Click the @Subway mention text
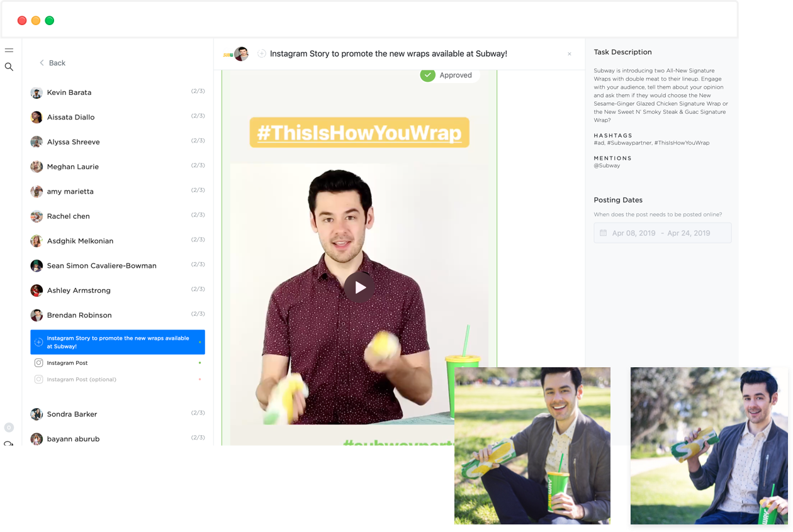 607,165
